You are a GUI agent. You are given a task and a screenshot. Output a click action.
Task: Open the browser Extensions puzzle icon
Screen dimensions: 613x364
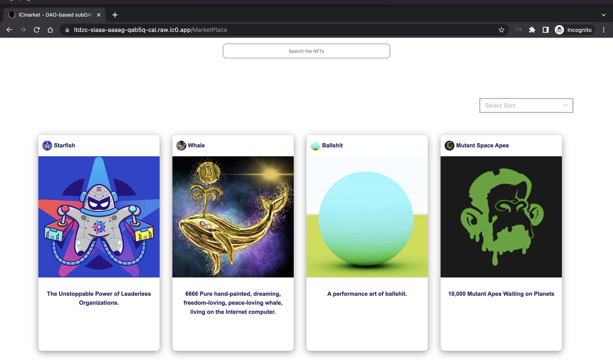(532, 30)
